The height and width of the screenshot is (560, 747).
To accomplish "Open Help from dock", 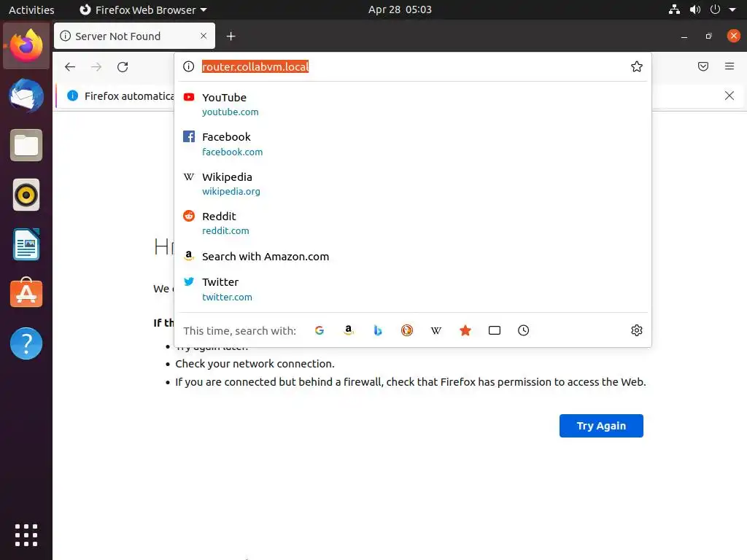I will (26, 343).
